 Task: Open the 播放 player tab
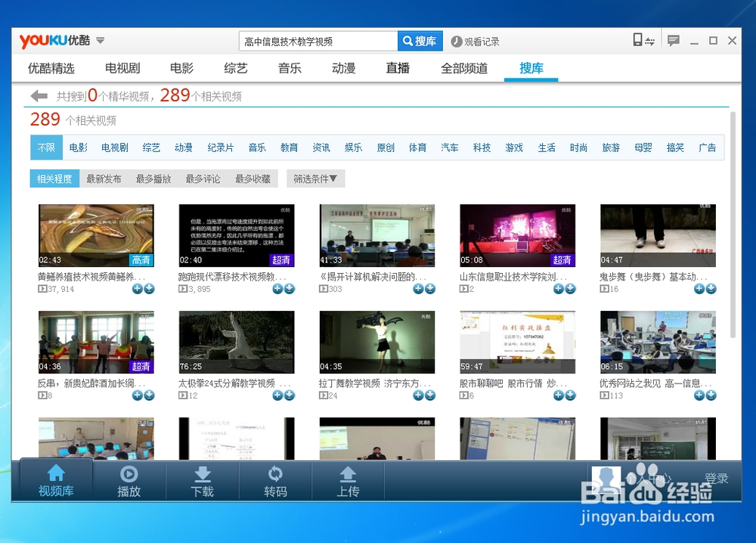pos(129,480)
